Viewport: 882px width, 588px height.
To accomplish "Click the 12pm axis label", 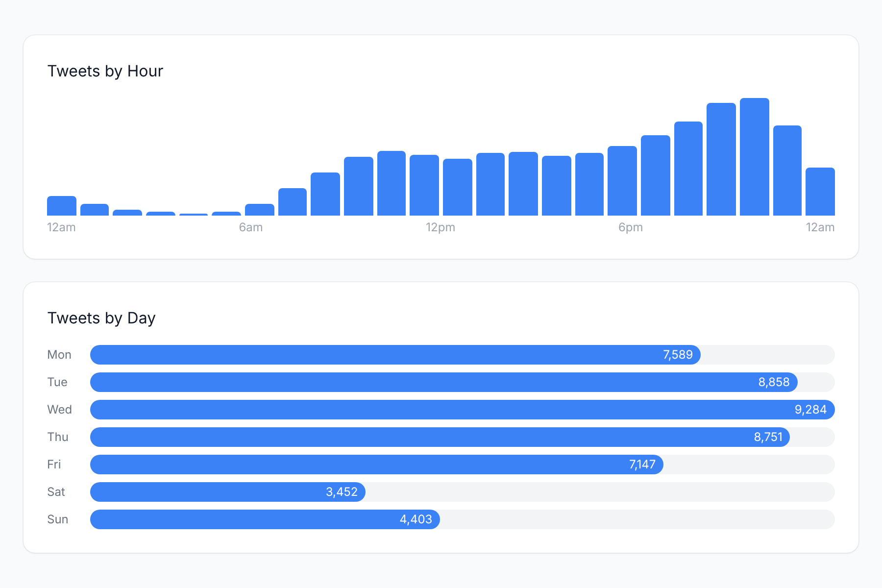I will coord(441,227).
